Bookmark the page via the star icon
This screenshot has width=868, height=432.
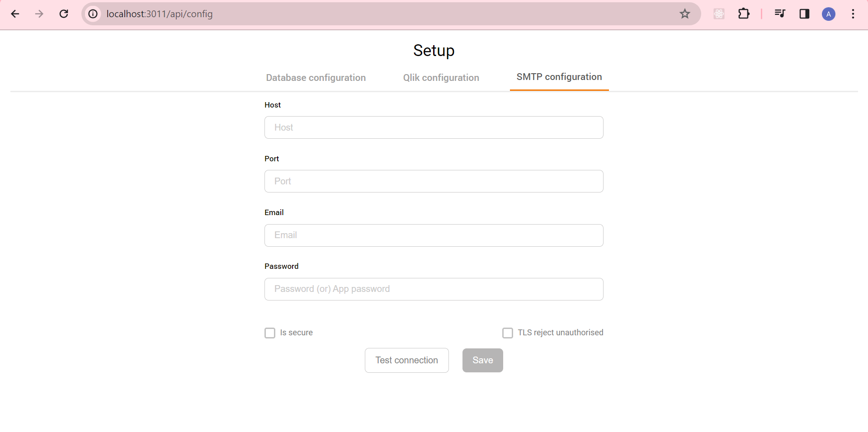(x=685, y=14)
